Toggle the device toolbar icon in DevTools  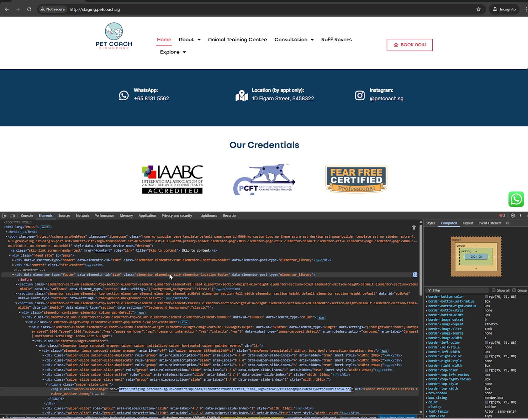tap(12, 216)
